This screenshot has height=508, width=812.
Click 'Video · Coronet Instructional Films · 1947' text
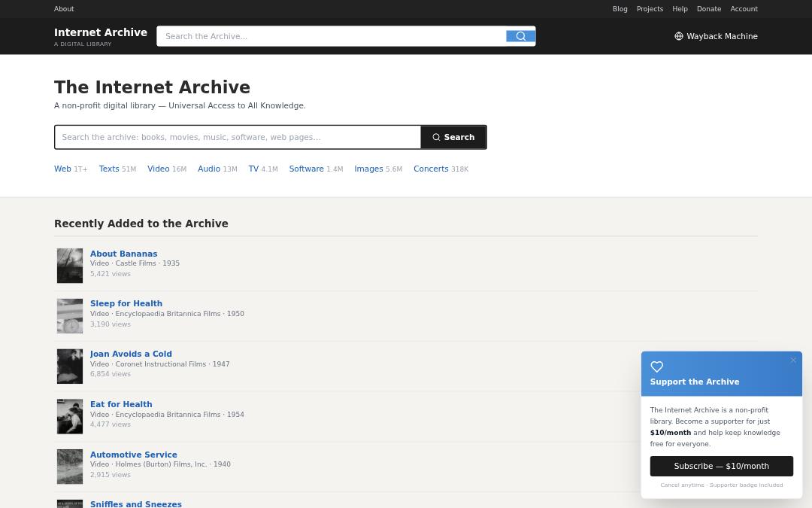[160, 364]
